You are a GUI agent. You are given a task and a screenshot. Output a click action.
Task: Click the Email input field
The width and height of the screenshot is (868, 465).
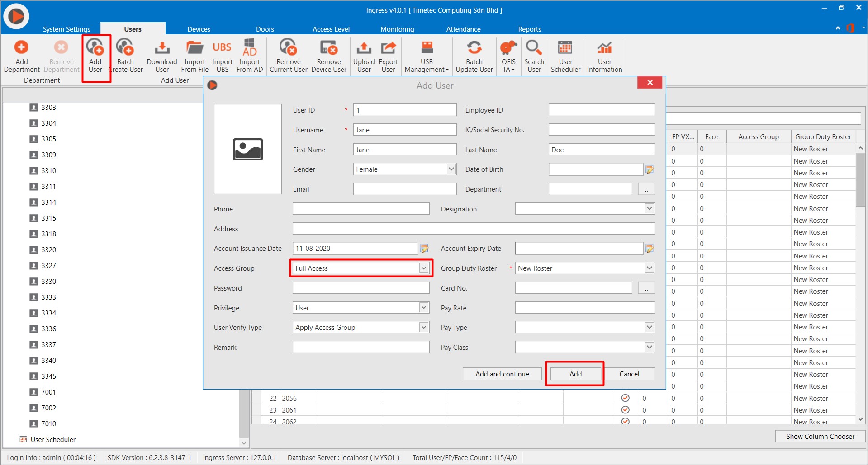(404, 189)
